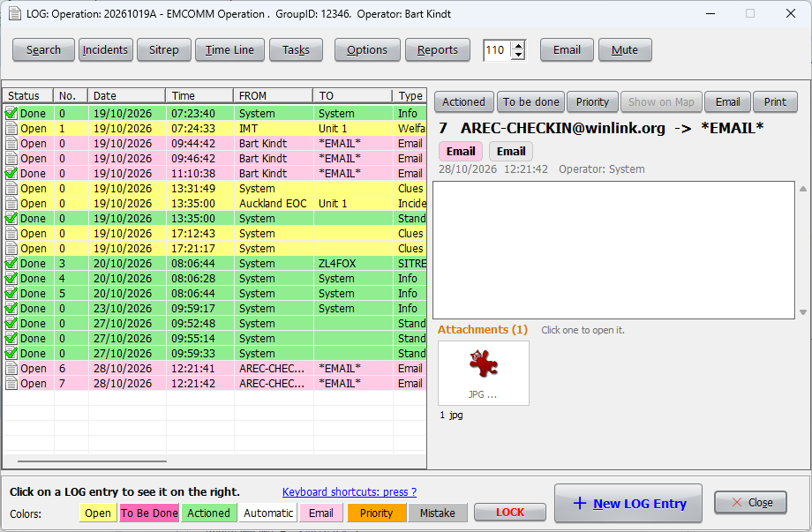This screenshot has height=532, width=812.
Task: Click the document icon on the 13:31:49 row
Action: point(11,189)
